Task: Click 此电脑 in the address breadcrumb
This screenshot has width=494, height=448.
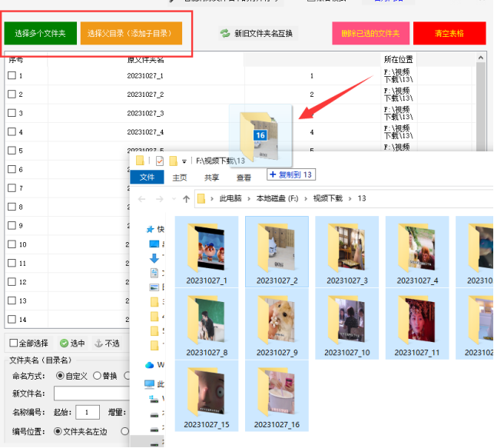Action: click(x=230, y=198)
